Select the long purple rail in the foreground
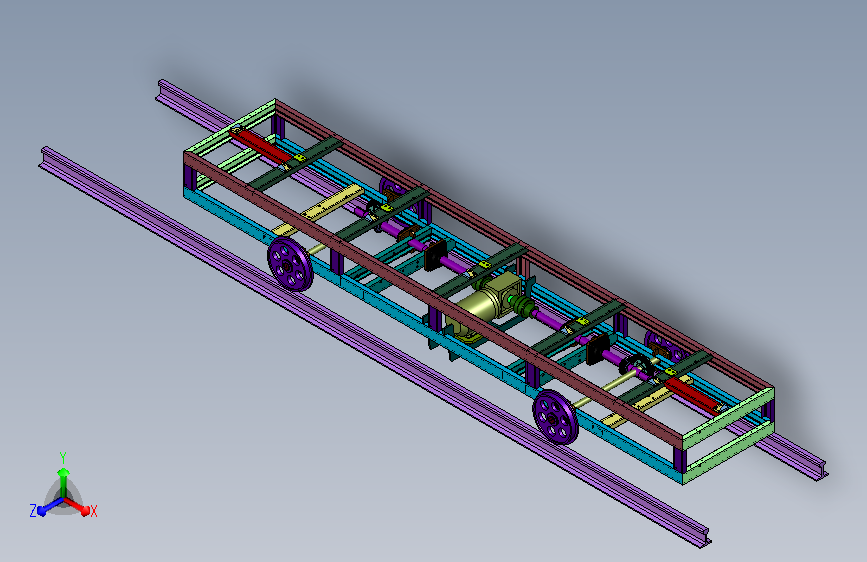The width and height of the screenshot is (867, 562). 374,347
